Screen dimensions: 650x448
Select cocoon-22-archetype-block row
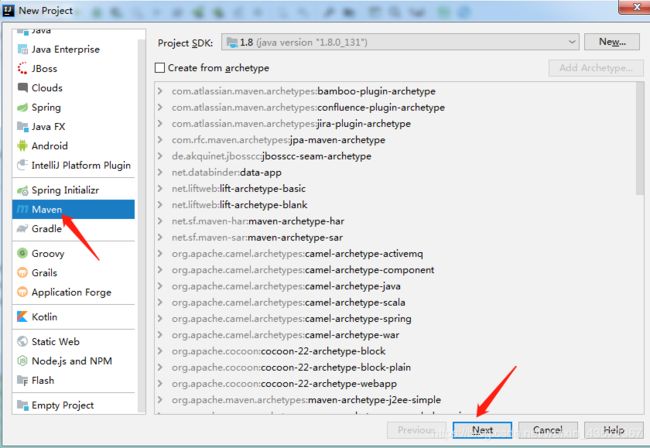point(395,351)
